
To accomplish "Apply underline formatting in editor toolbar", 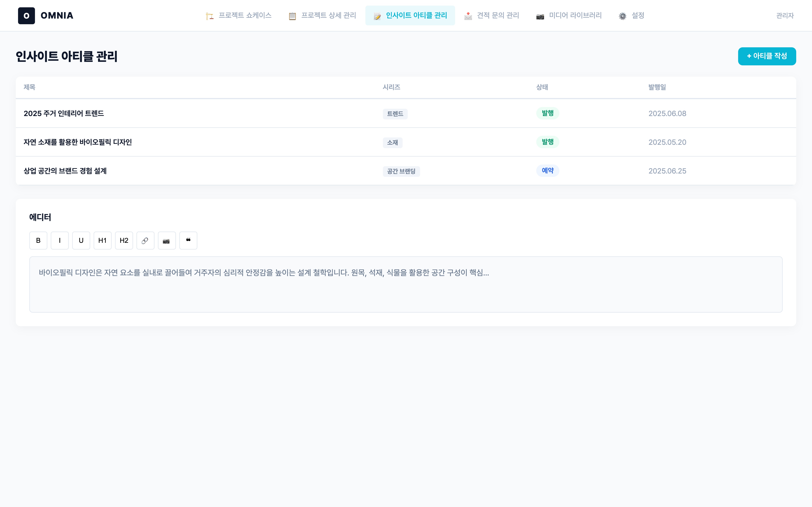I will point(81,240).
